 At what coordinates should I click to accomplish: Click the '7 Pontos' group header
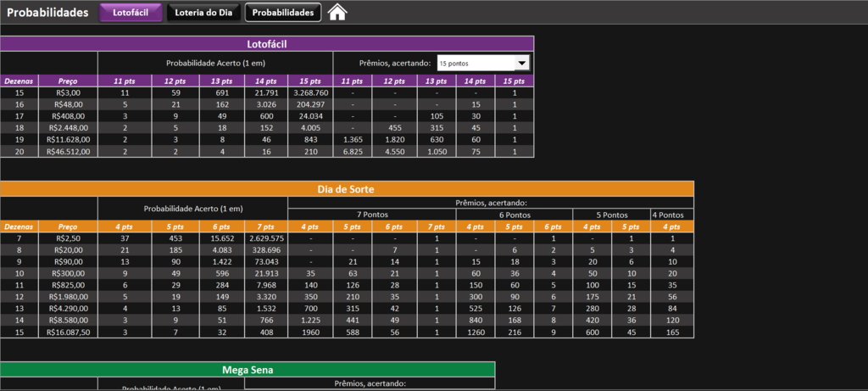click(372, 215)
